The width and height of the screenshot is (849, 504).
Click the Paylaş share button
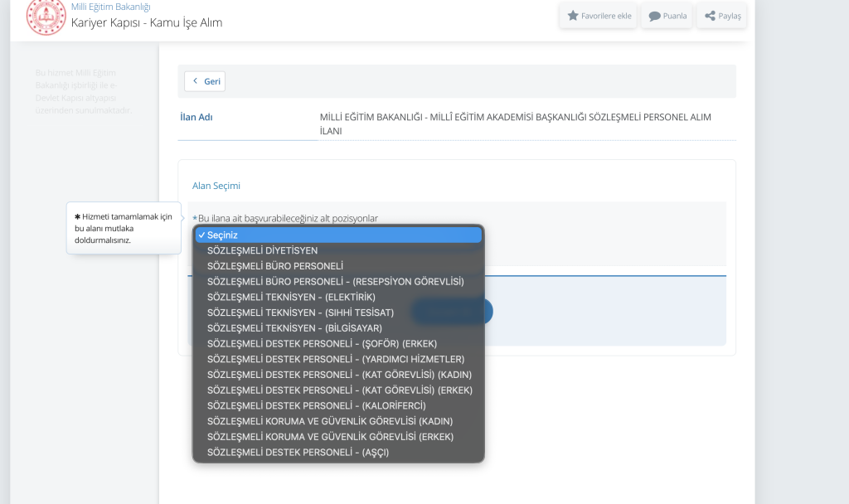722,16
